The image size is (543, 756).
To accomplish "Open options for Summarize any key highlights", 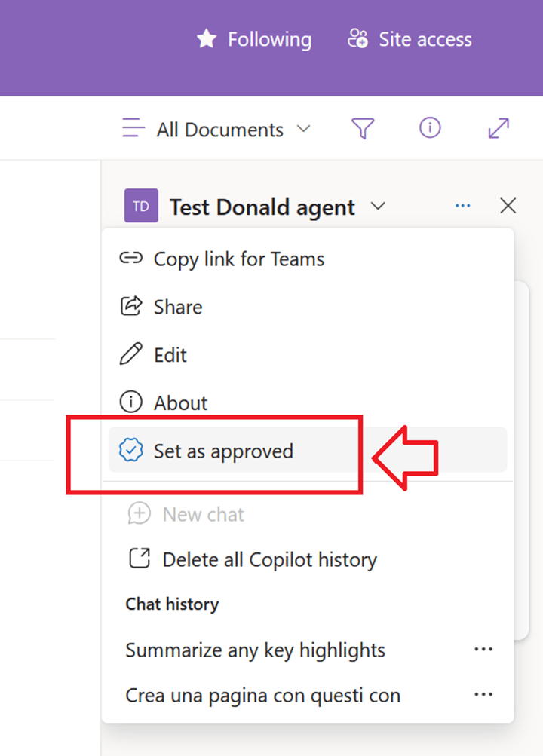I will (x=483, y=650).
